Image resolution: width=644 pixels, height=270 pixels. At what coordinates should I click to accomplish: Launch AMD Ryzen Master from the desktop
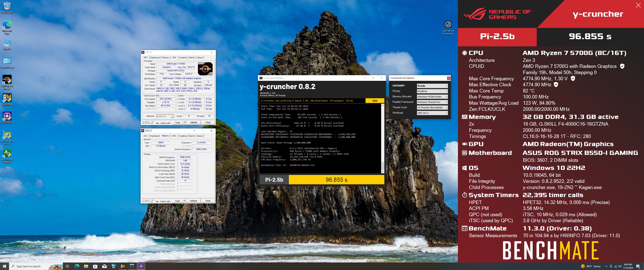[7, 82]
